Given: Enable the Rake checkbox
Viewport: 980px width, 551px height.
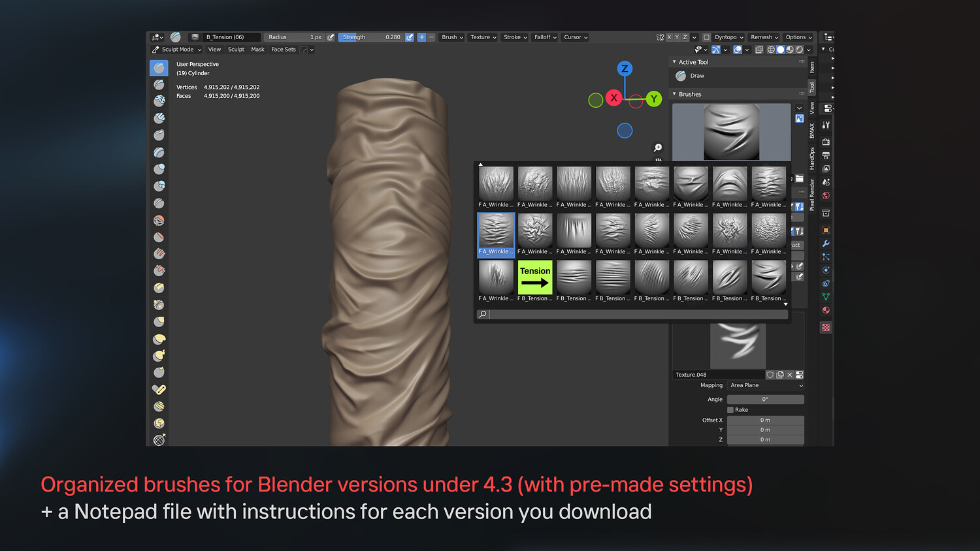Looking at the screenshot, I should click(x=730, y=410).
